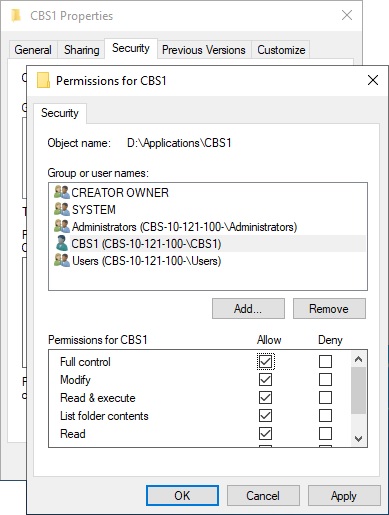Click the Add... button

click(248, 308)
